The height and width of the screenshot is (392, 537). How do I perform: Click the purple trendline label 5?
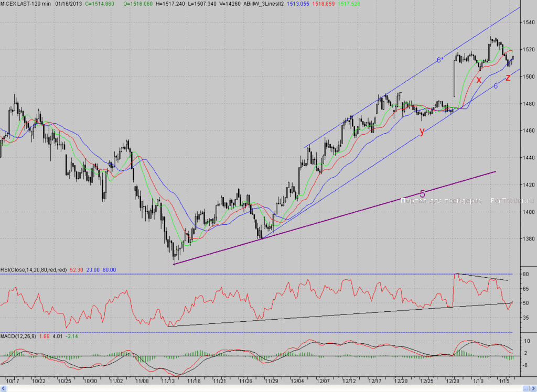click(x=422, y=194)
